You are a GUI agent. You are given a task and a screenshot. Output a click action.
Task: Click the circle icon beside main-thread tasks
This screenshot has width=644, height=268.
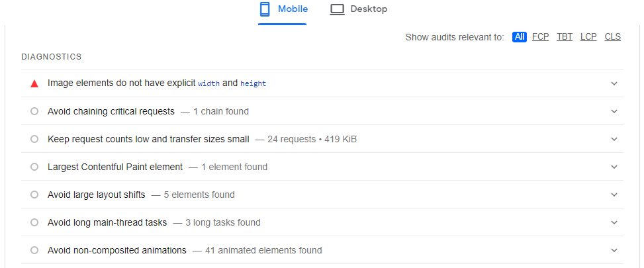[34, 222]
